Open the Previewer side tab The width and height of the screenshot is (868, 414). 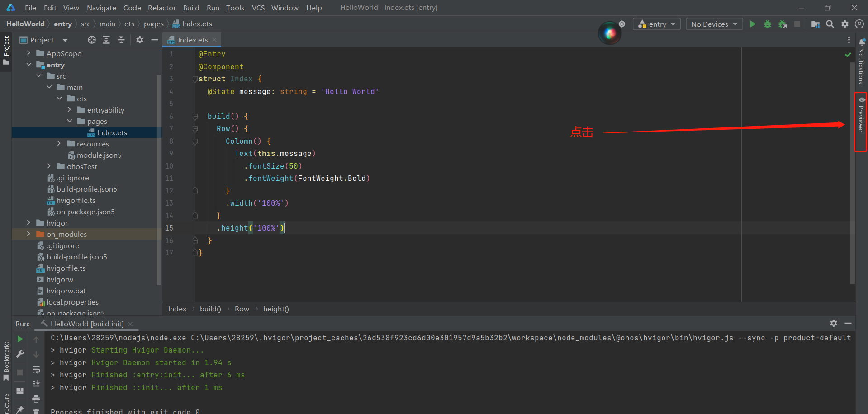click(x=861, y=116)
